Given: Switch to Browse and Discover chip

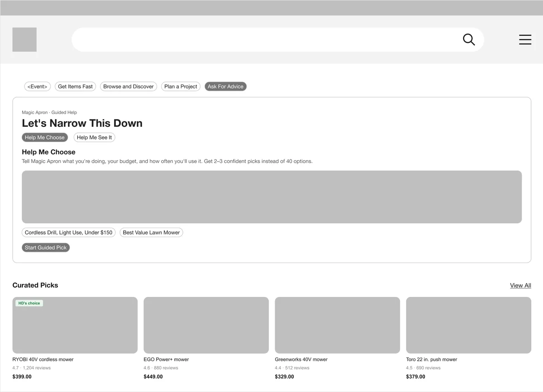Looking at the screenshot, I should (129, 86).
